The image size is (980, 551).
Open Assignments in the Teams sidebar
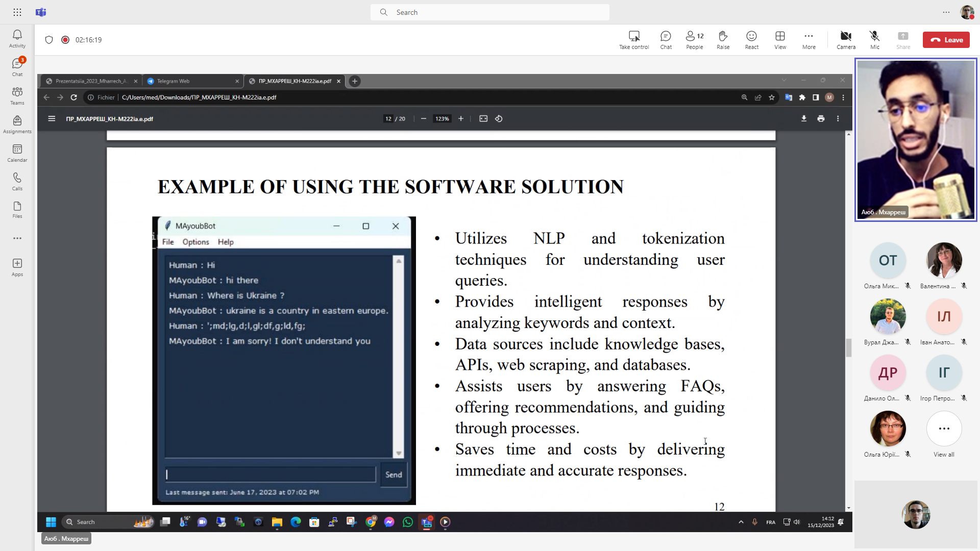tap(17, 124)
